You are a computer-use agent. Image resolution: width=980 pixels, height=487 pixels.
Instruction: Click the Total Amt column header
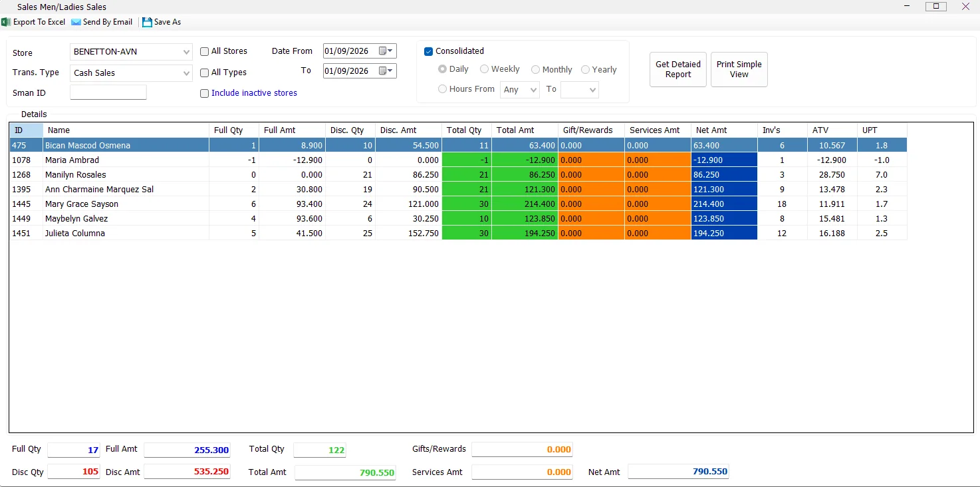(525, 130)
